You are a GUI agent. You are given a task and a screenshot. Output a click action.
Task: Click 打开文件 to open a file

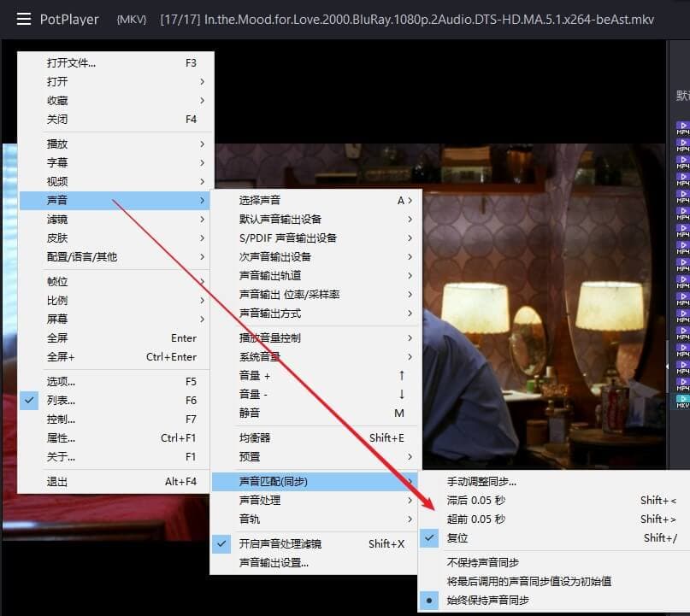coord(71,62)
